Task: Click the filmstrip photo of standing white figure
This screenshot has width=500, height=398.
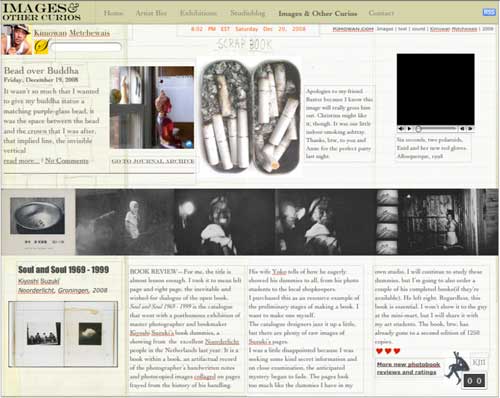Action: [x=125, y=222]
